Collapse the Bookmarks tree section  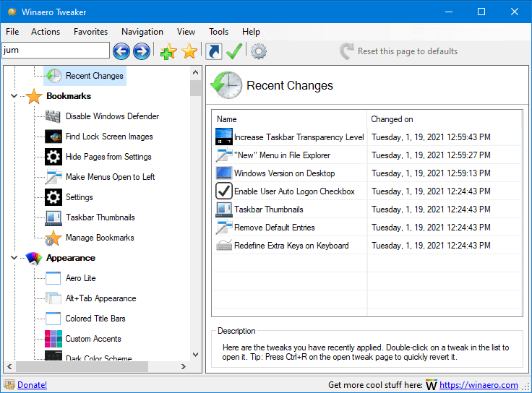(14, 96)
